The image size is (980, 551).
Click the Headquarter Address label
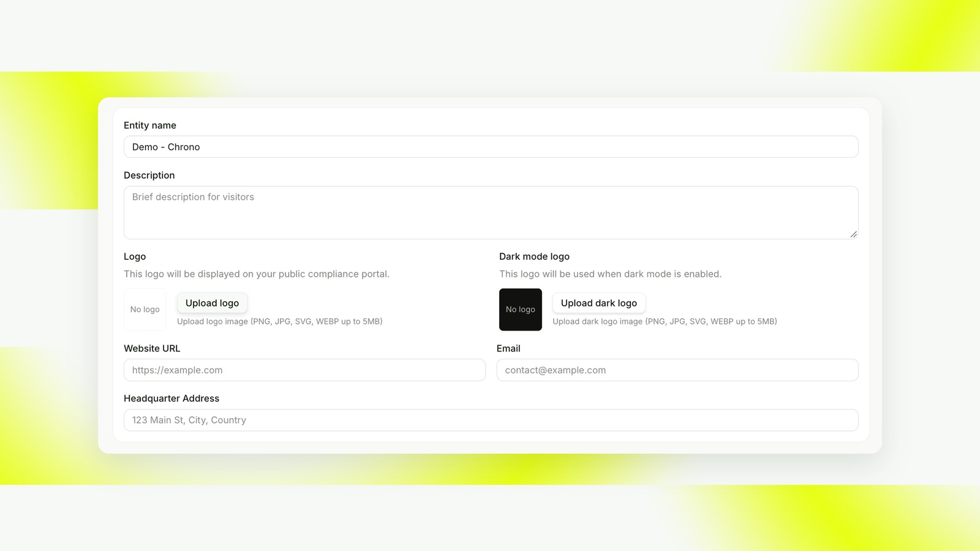(171, 399)
